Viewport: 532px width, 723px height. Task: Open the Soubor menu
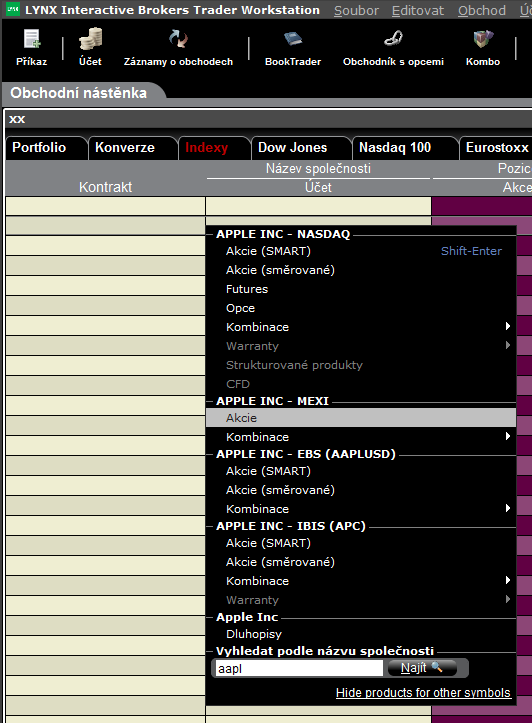pos(356,10)
